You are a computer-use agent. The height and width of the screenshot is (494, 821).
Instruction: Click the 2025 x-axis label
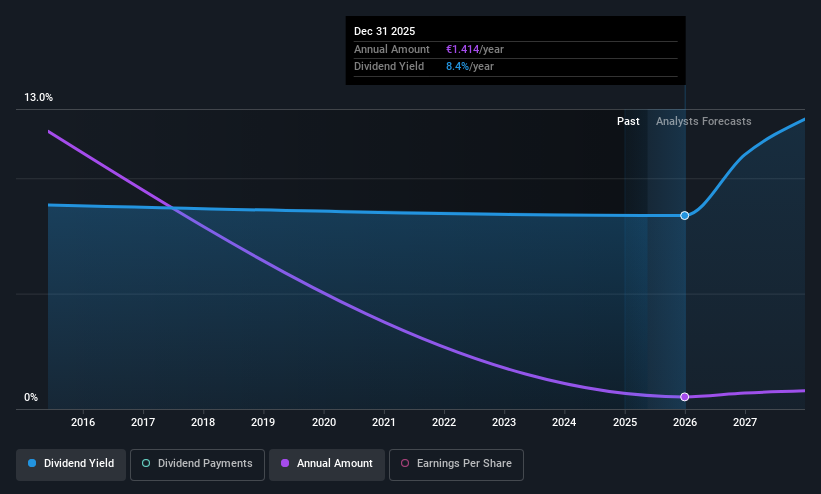pos(625,422)
